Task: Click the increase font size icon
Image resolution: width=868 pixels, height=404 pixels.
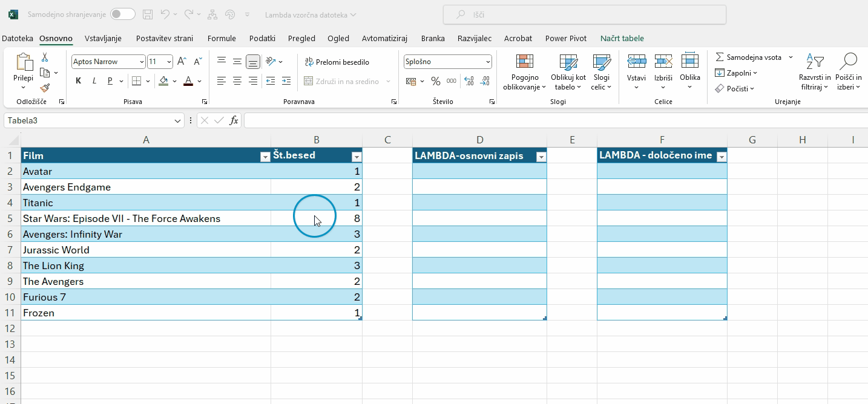Action: point(182,62)
